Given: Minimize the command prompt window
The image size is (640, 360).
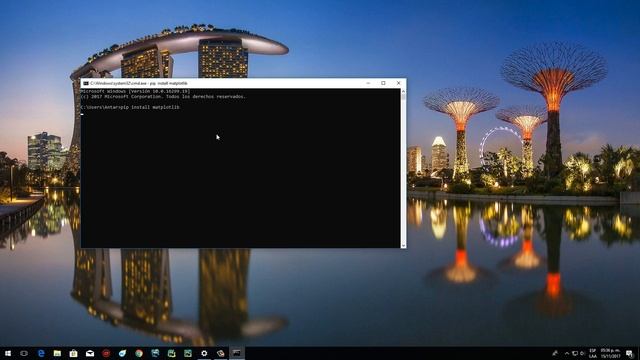Looking at the screenshot, I should [x=368, y=83].
